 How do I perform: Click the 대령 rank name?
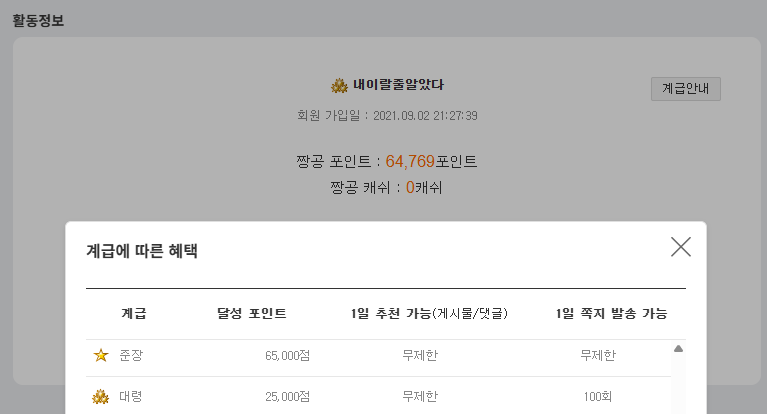131,397
